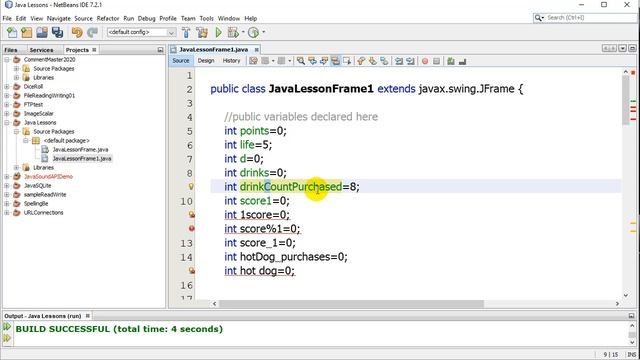Start macro recording with the red button
Screen dimensions: 640x360
425,61
